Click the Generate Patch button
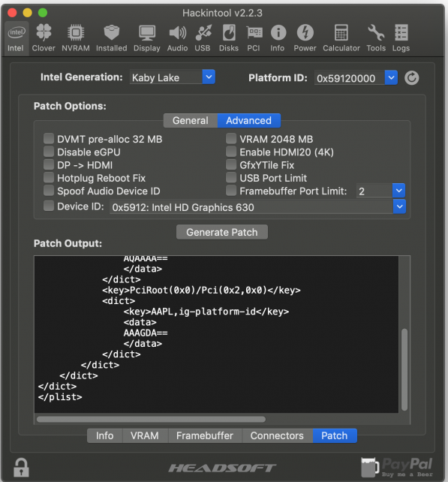448x482 pixels. pos(222,232)
